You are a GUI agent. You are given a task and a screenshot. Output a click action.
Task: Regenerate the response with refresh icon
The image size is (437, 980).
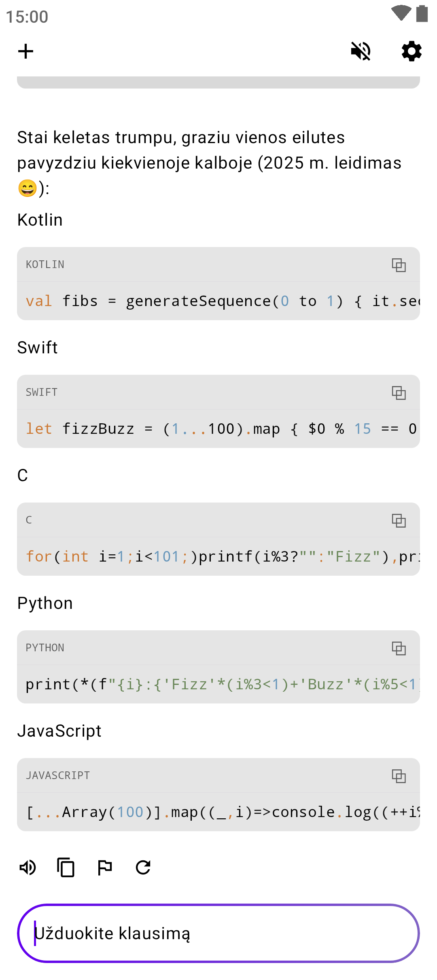[143, 867]
